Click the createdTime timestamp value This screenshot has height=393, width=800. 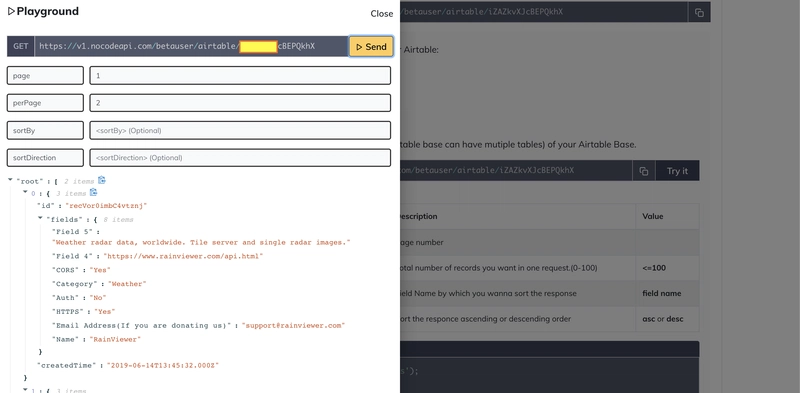point(162,365)
